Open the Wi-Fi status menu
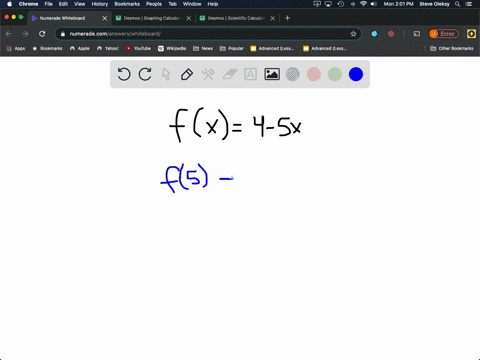 [x=363, y=4]
